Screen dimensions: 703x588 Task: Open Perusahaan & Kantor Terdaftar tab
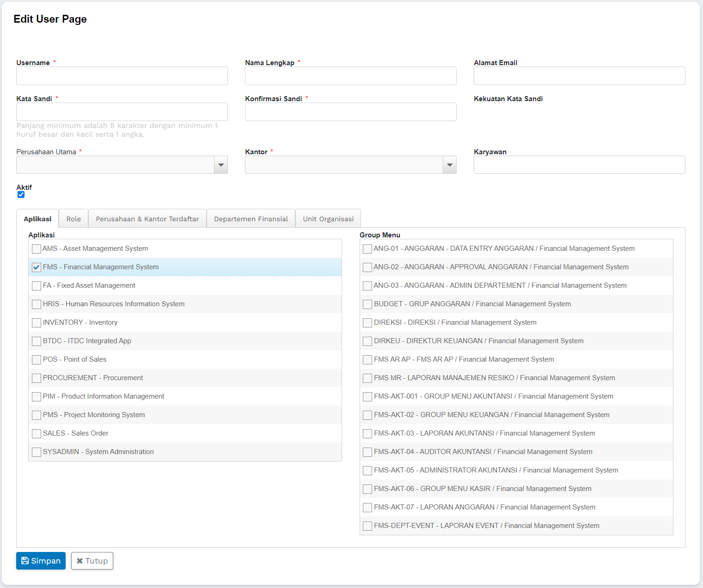tap(147, 219)
